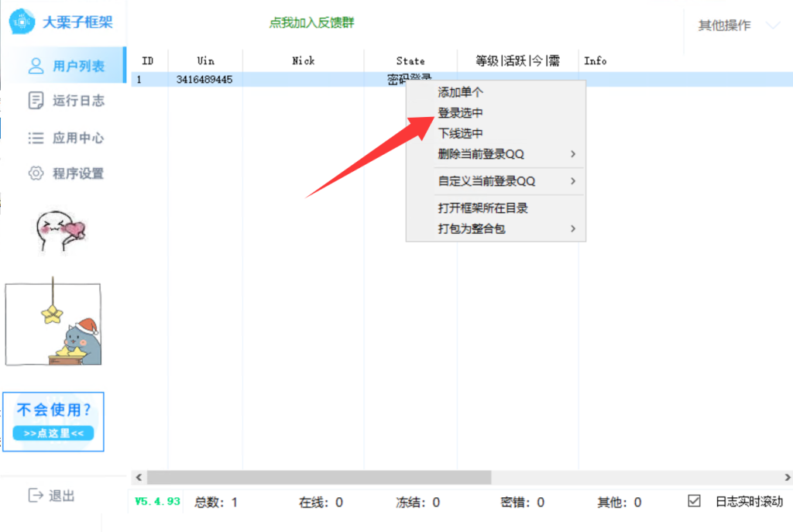Click the blushing heart emoji sticker
793x532 pixels.
coord(60,230)
